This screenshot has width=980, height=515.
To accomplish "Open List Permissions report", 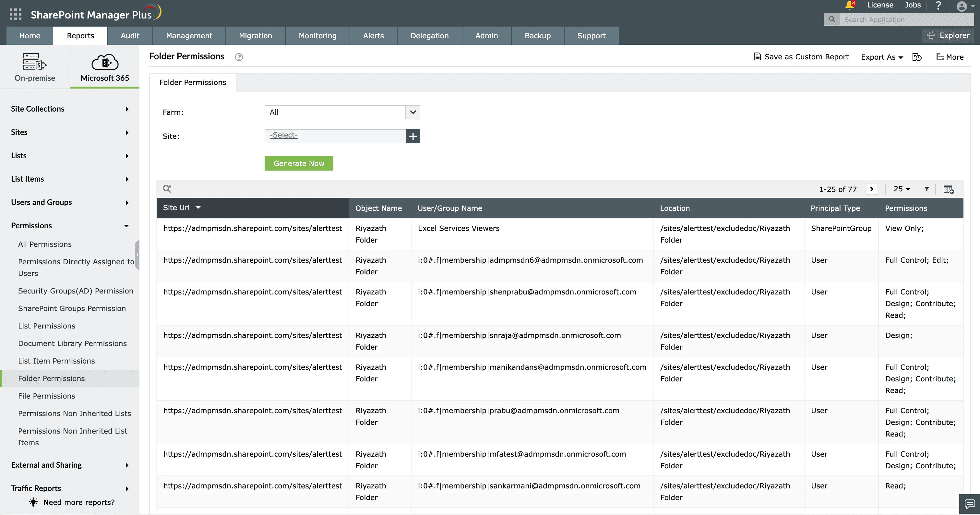I will [47, 326].
